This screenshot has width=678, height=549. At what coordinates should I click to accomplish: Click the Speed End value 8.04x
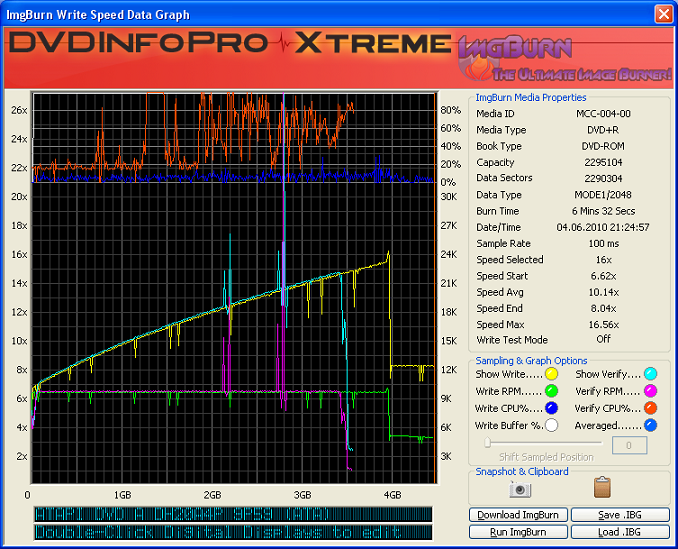(x=604, y=308)
